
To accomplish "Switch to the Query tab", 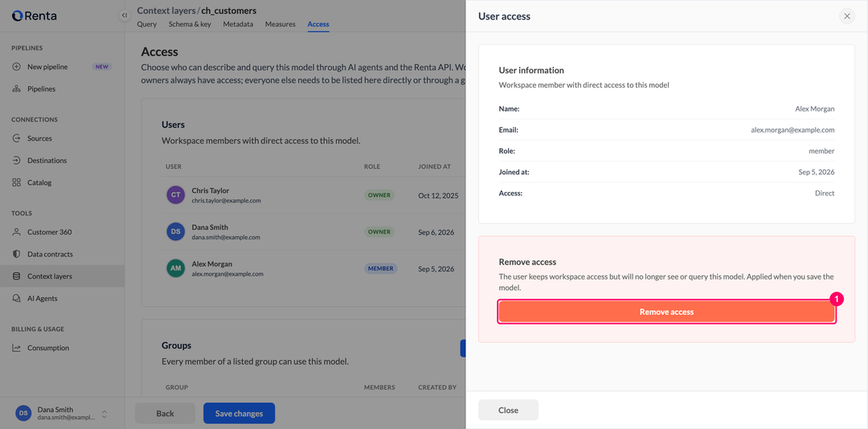I will 147,24.
